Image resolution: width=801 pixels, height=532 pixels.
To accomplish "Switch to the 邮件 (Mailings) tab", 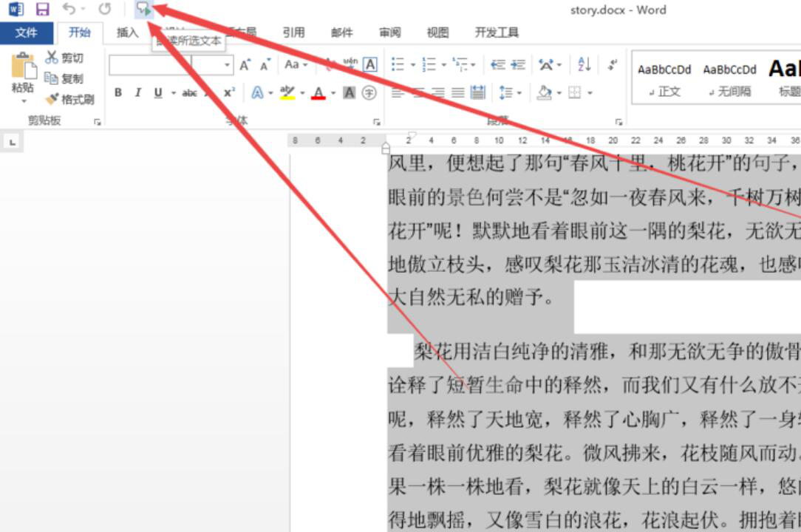I will tap(341, 33).
